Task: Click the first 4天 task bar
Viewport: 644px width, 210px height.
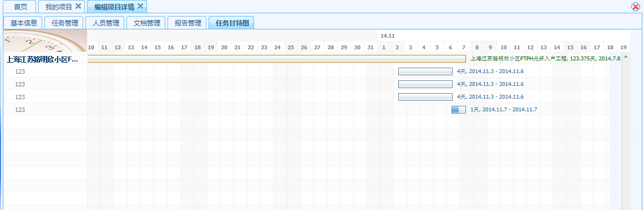Action: pos(425,71)
